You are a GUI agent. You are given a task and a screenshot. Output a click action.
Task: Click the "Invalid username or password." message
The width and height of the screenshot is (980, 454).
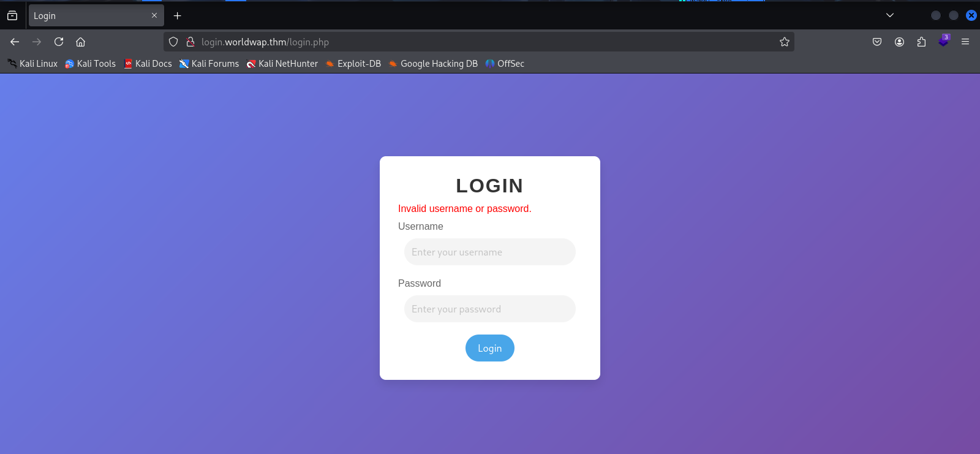(465, 209)
